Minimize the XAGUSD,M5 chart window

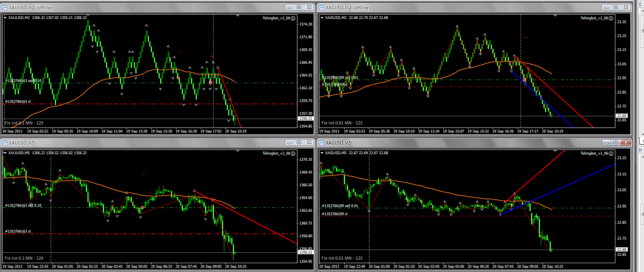point(606,142)
